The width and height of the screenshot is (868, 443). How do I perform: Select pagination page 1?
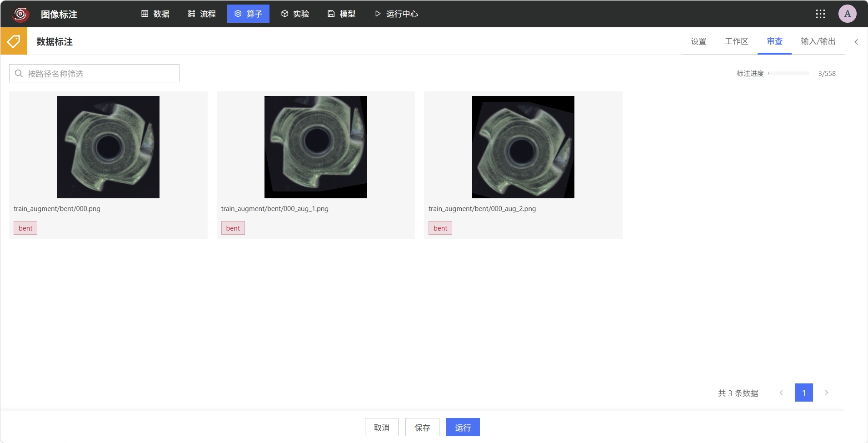[x=804, y=393]
